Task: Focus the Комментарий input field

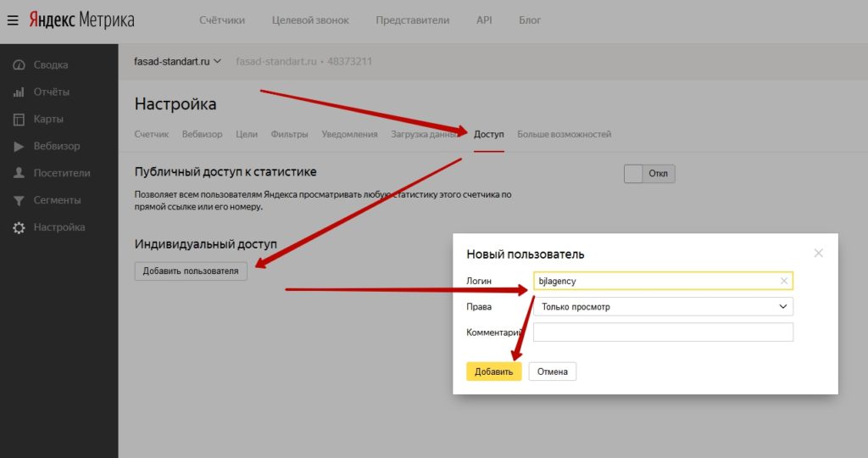Action: pos(663,332)
